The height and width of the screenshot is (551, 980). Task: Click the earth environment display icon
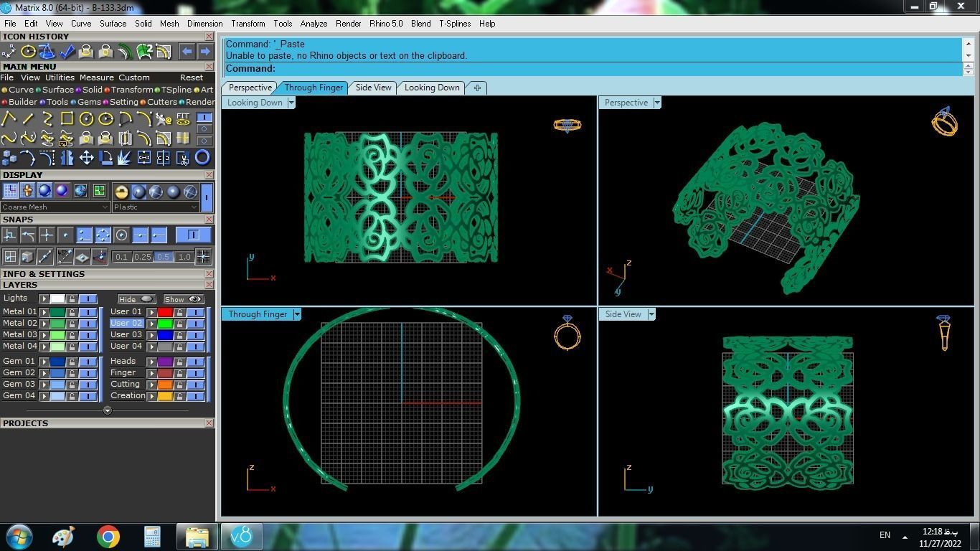(80, 190)
